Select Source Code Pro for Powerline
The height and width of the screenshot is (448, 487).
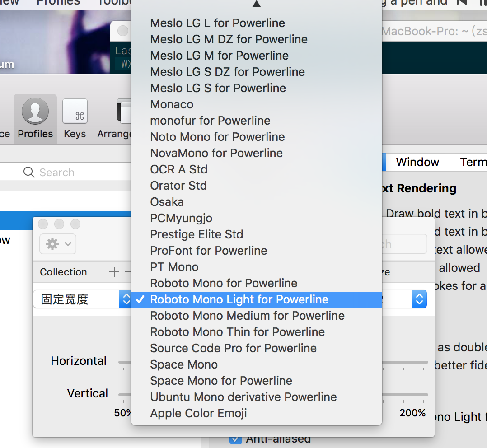[233, 348]
